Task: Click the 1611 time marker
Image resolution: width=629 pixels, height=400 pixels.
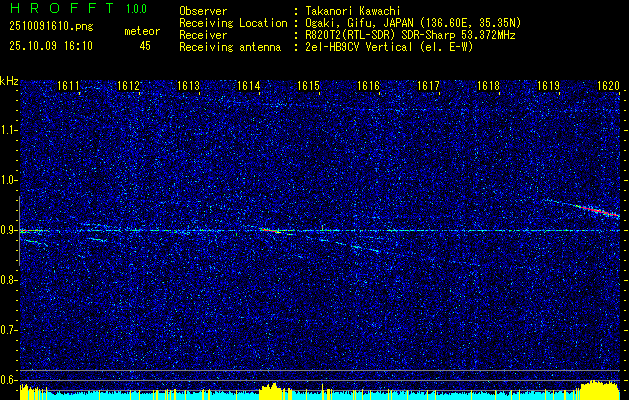Action: [68, 86]
